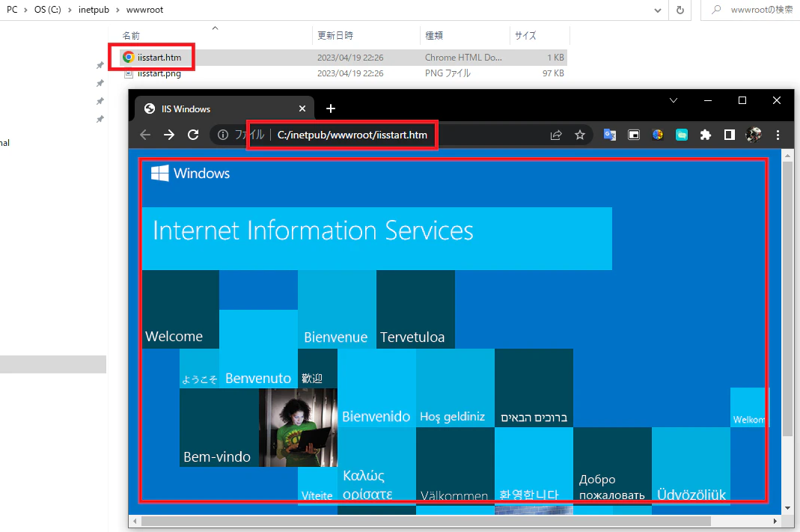This screenshot has width=800, height=532.
Task: Click the Bienvenido tile
Action: tap(376, 388)
